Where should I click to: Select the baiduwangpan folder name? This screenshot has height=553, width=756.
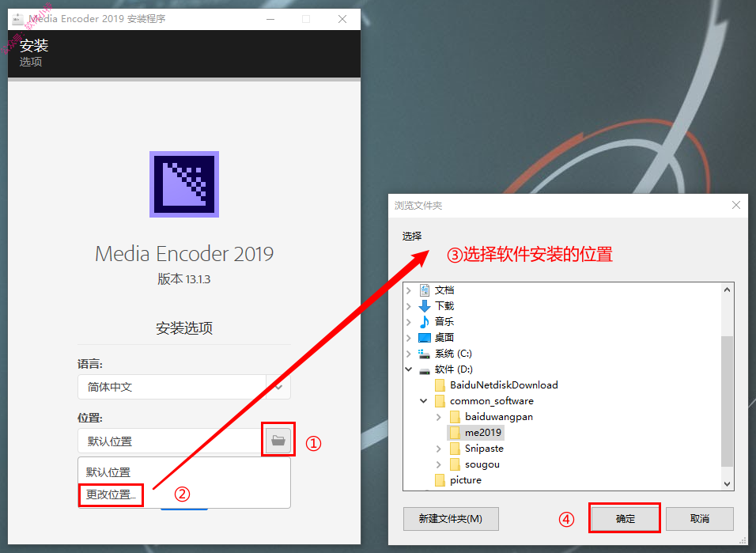499,417
